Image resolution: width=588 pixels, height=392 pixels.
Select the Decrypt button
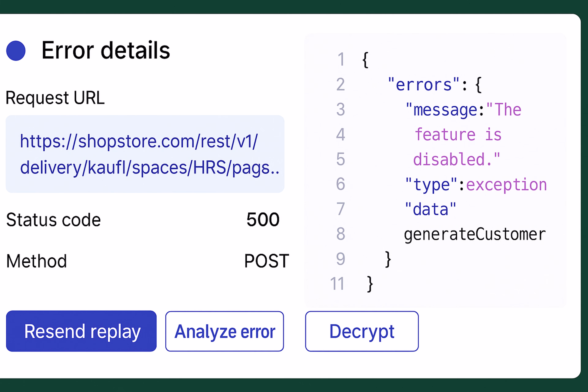coord(362,331)
